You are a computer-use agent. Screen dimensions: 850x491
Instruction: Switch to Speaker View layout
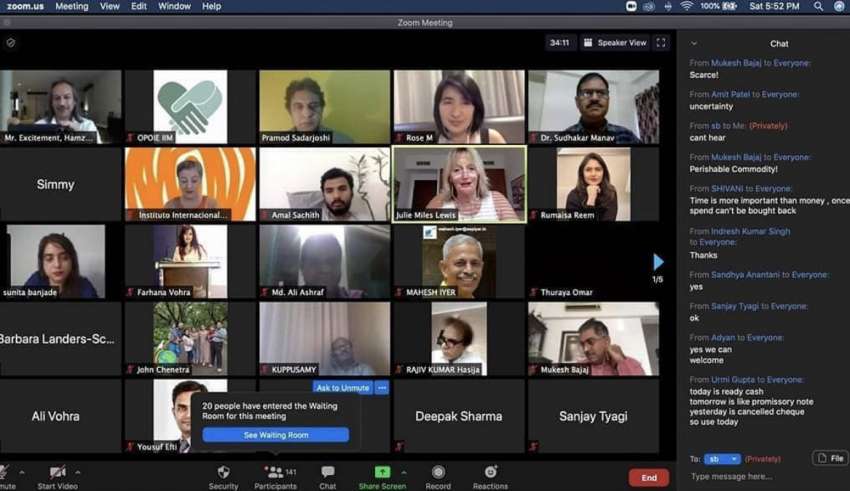616,43
